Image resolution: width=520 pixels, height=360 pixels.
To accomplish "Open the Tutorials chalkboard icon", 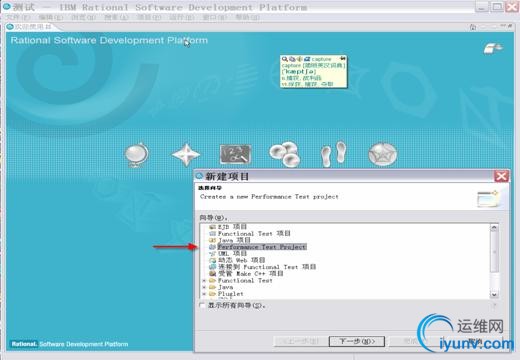I will 235,155.
